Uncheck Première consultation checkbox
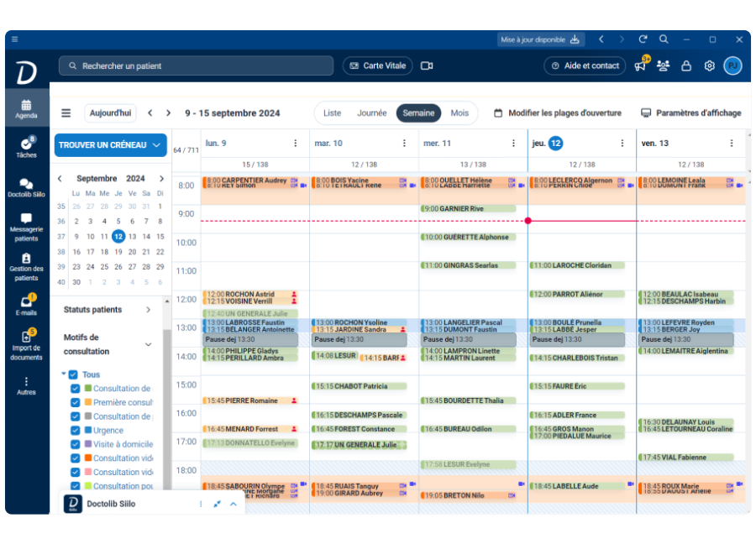Screen dimensions: 756x544 [x=76, y=402]
